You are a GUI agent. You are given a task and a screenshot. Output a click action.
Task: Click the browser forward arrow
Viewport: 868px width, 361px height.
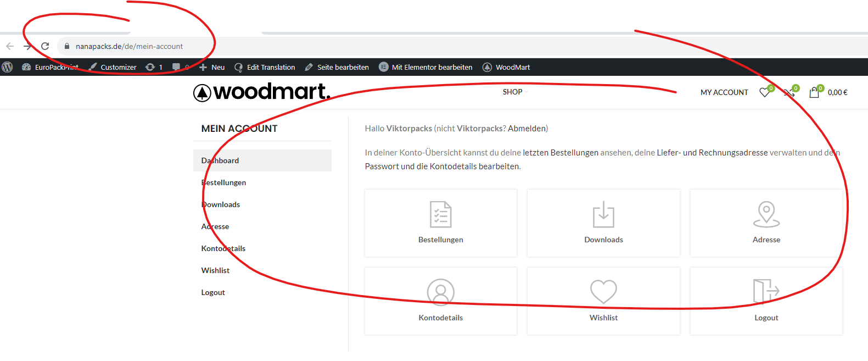pos(27,46)
